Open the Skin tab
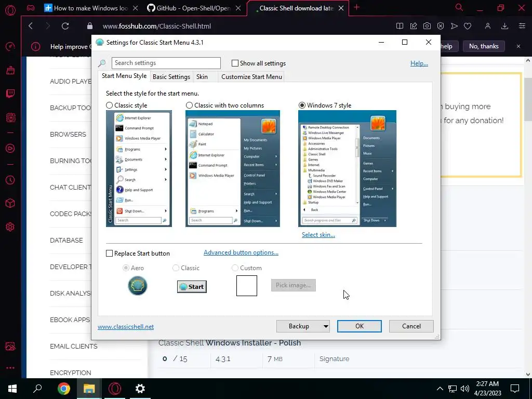This screenshot has width=532, height=399. click(x=202, y=77)
